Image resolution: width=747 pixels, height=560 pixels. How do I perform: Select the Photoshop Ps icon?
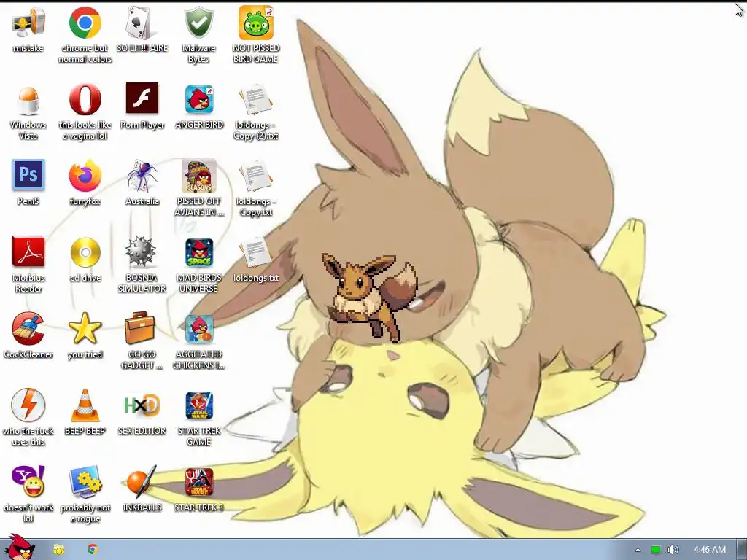coord(28,175)
